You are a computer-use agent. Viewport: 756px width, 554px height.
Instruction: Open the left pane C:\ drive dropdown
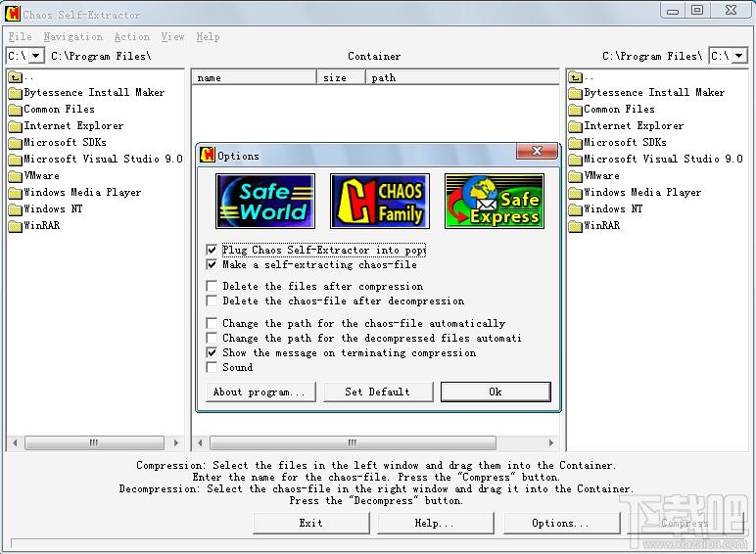36,56
